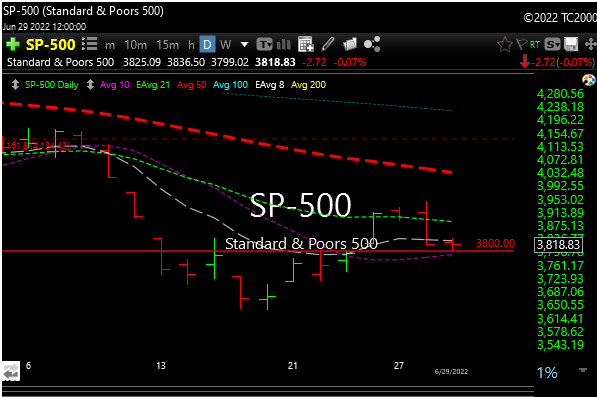The width and height of the screenshot is (597, 397).
Task: Edit the SP-500 Daily price plot label
Action: point(52,85)
